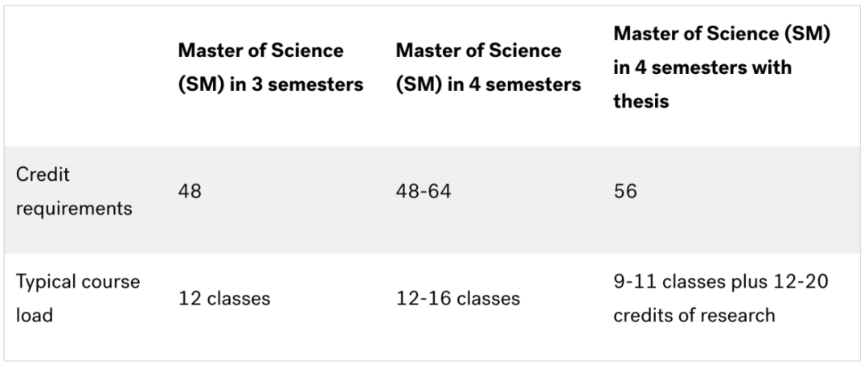This screenshot has width=868, height=368.
Task: Click the word 'thesis' in the header
Action: click(x=641, y=102)
